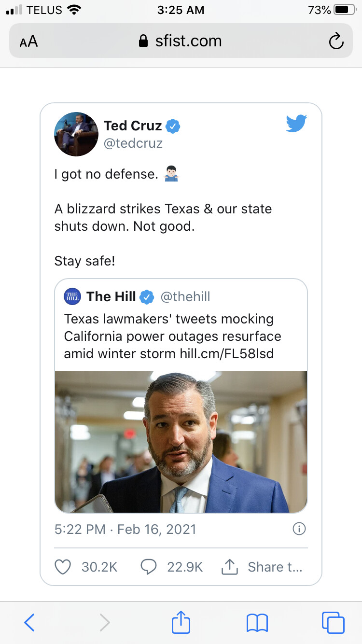This screenshot has width=362, height=644.
Task: Click the Share tweet icon
Action: tap(230, 567)
